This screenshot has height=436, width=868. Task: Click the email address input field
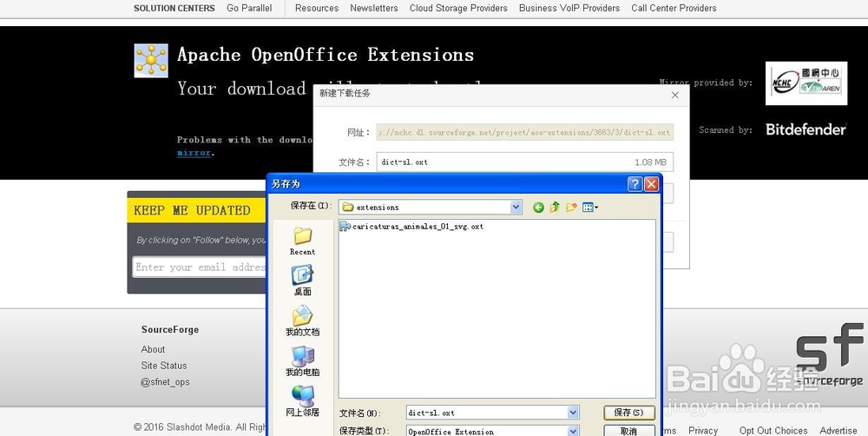[x=200, y=267]
